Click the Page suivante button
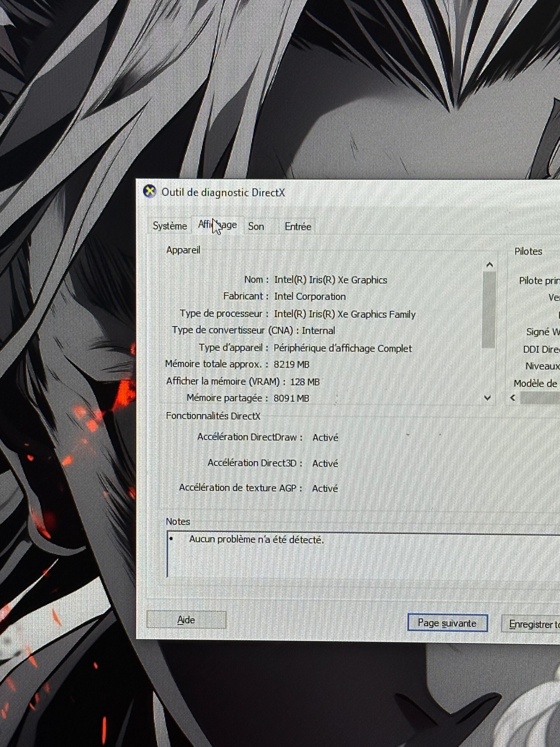560x747 pixels. (x=447, y=623)
